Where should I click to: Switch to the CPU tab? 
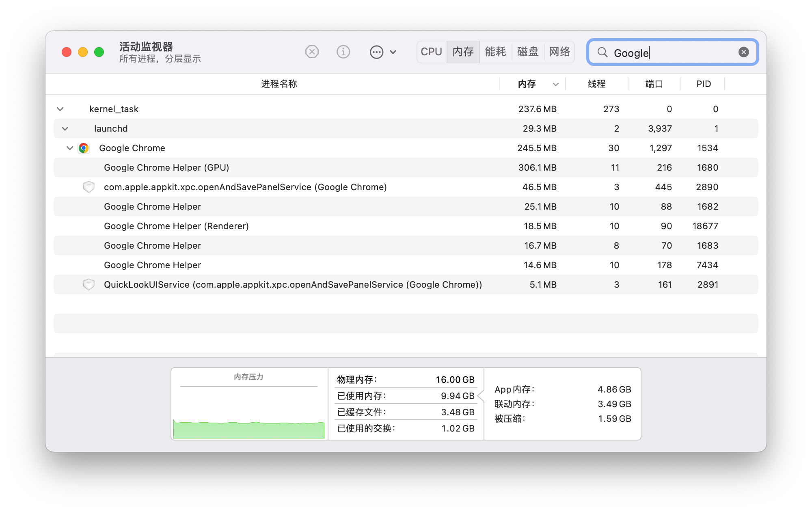click(x=432, y=52)
